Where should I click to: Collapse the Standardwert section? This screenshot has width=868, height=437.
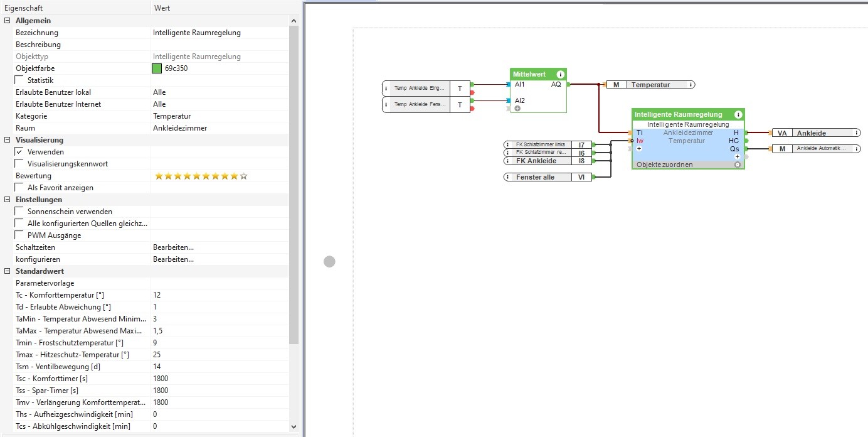pyautogui.click(x=7, y=271)
